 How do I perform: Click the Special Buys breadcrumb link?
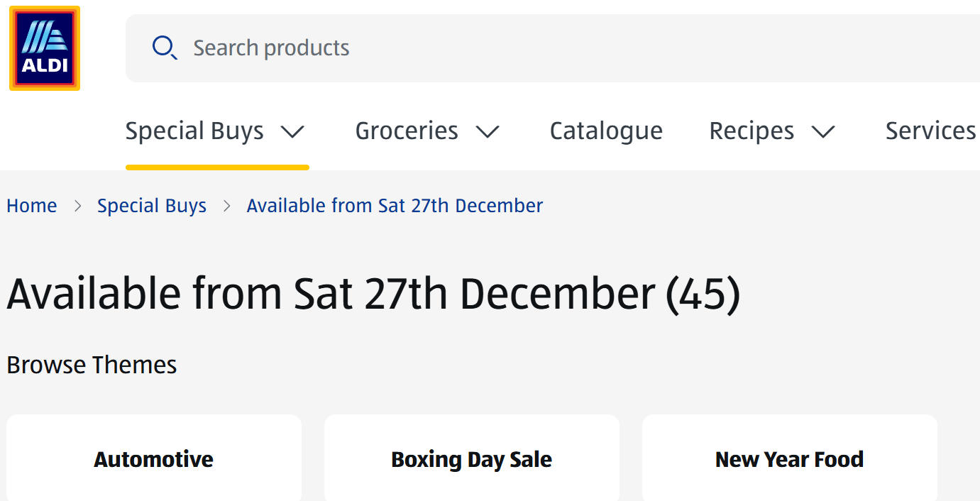[152, 206]
